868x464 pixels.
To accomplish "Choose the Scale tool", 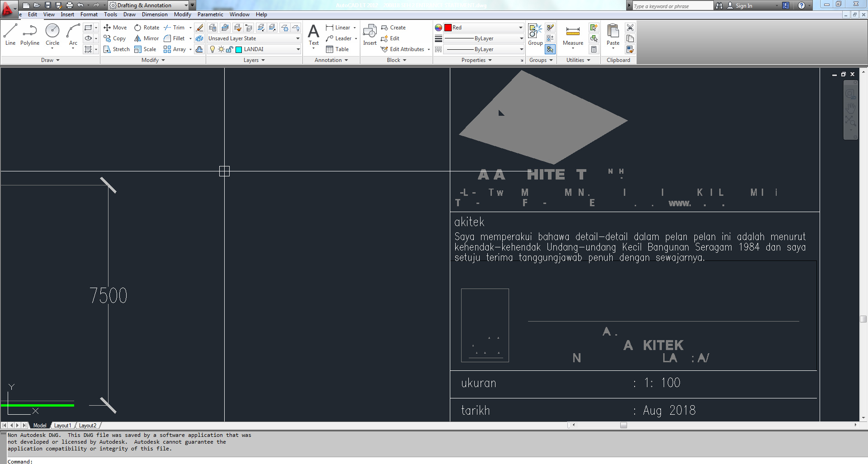I will (x=145, y=49).
